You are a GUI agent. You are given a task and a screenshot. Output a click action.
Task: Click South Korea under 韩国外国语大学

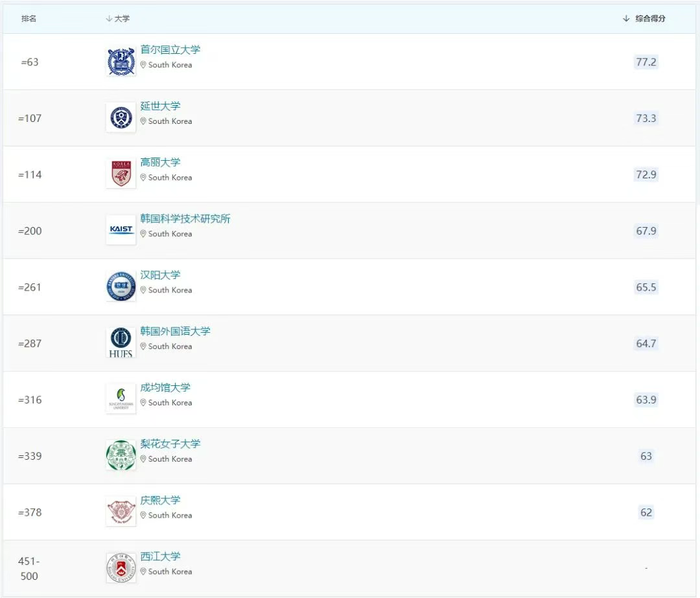click(x=170, y=346)
